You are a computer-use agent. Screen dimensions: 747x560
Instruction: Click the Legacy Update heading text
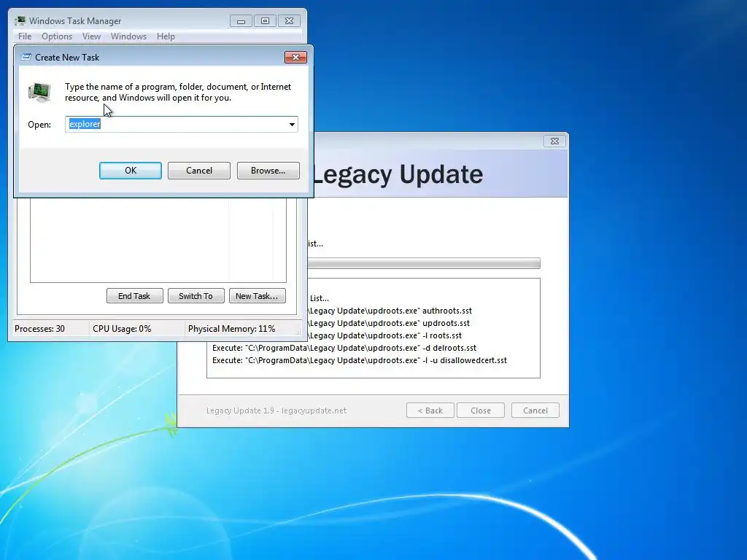pyautogui.click(x=398, y=174)
